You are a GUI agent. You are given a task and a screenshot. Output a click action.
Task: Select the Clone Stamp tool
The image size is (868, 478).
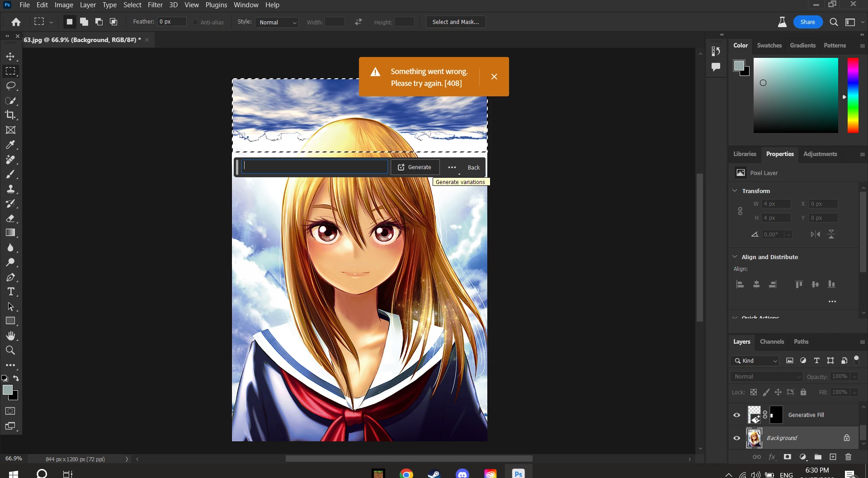[10, 189]
